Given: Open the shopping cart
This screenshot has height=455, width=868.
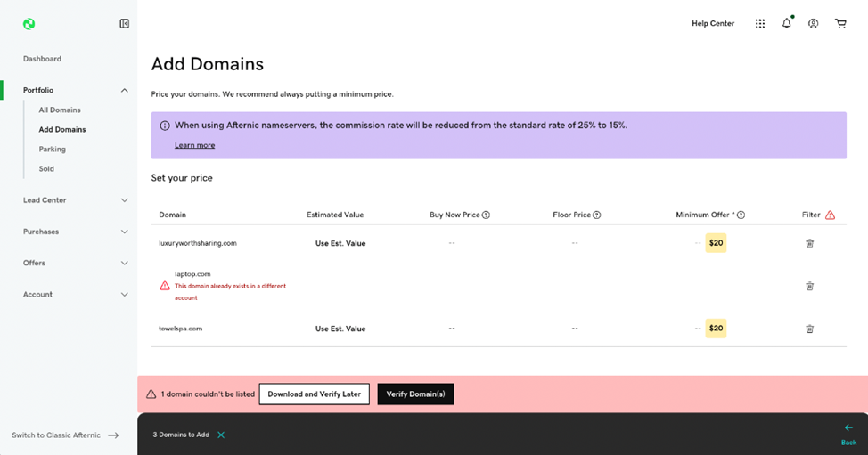Looking at the screenshot, I should click(840, 24).
